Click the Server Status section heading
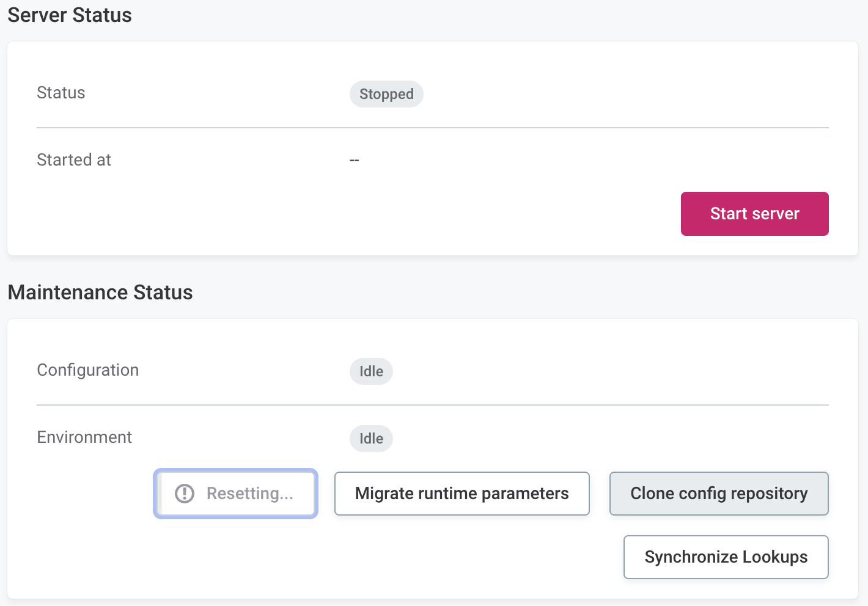 click(x=69, y=15)
